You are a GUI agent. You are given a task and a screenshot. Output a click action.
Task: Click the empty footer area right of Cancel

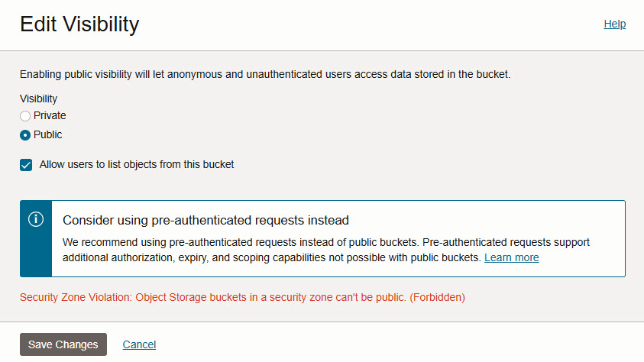point(398,344)
